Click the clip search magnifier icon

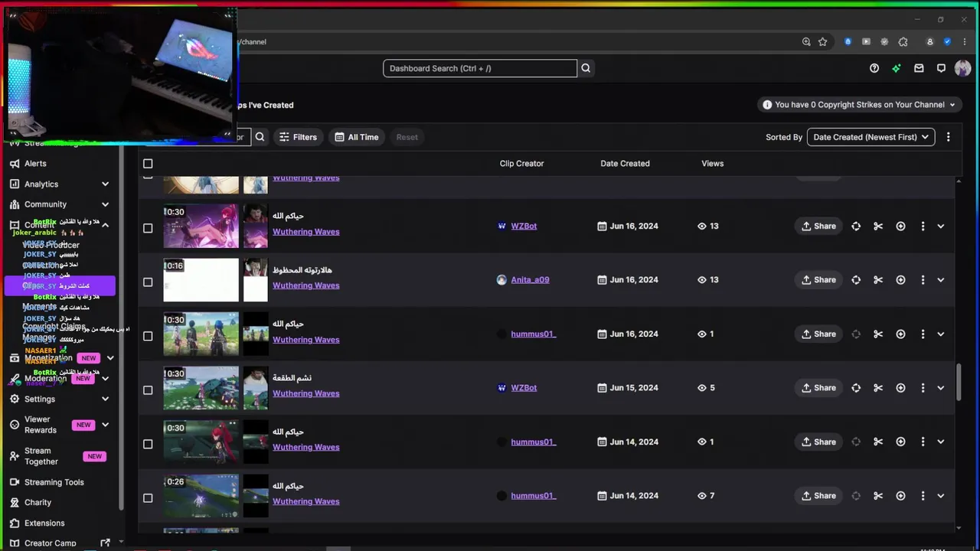pos(260,137)
